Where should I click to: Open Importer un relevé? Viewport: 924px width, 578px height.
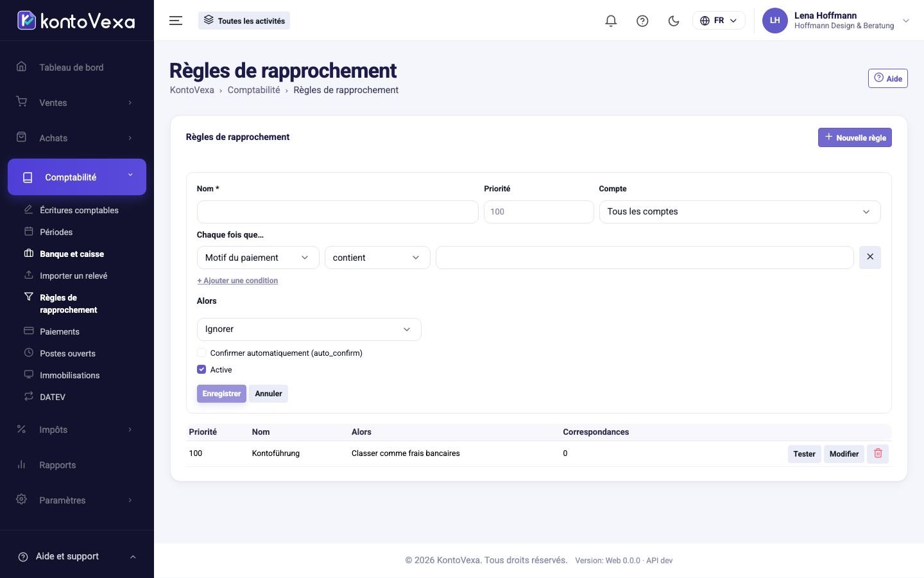73,276
